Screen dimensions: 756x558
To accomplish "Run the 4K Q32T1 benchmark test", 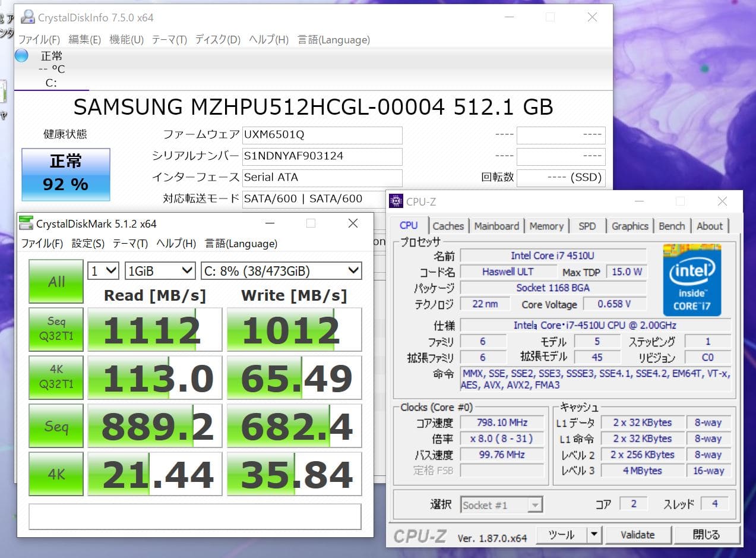I will [x=56, y=377].
